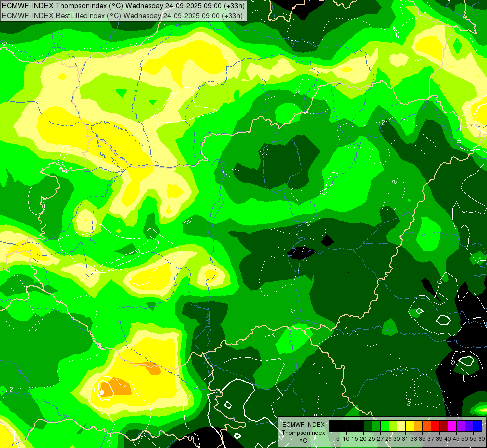
Task: Click the legend tick value 27
Action: (x=380, y=439)
